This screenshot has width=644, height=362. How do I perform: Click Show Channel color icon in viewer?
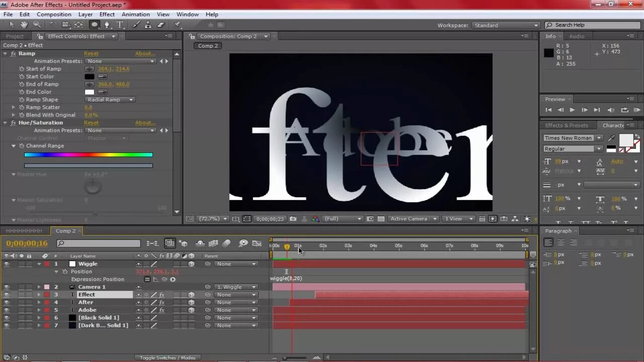[315, 219]
